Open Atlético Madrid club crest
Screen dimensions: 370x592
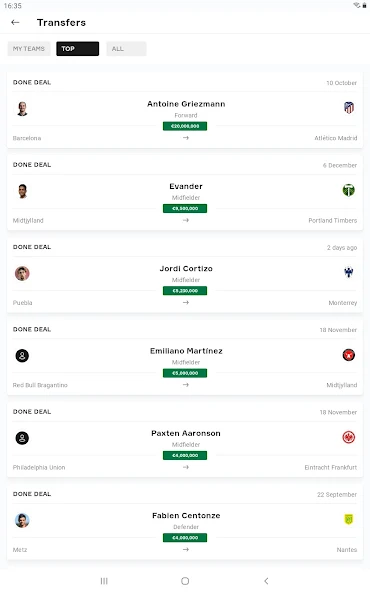point(349,108)
